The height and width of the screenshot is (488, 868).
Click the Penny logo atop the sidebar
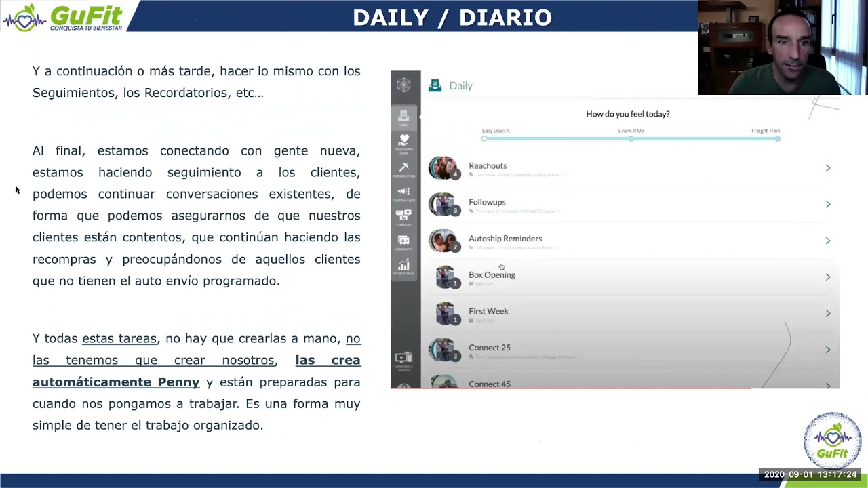(x=403, y=85)
